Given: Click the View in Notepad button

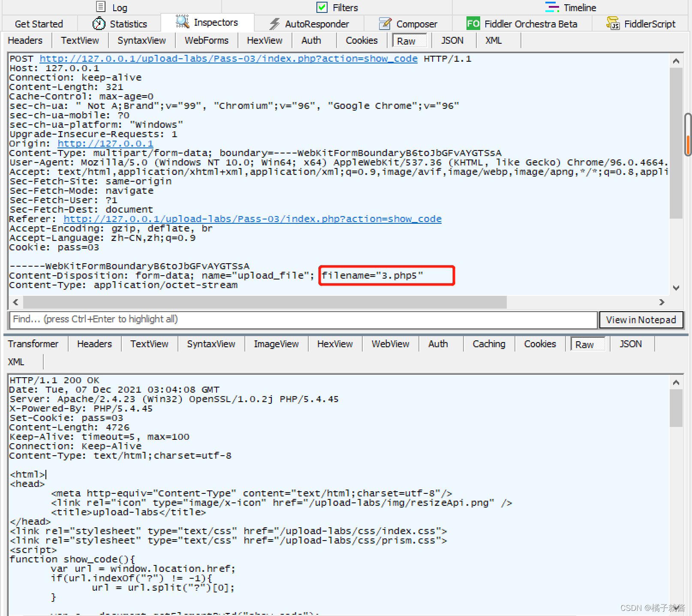Looking at the screenshot, I should [641, 320].
